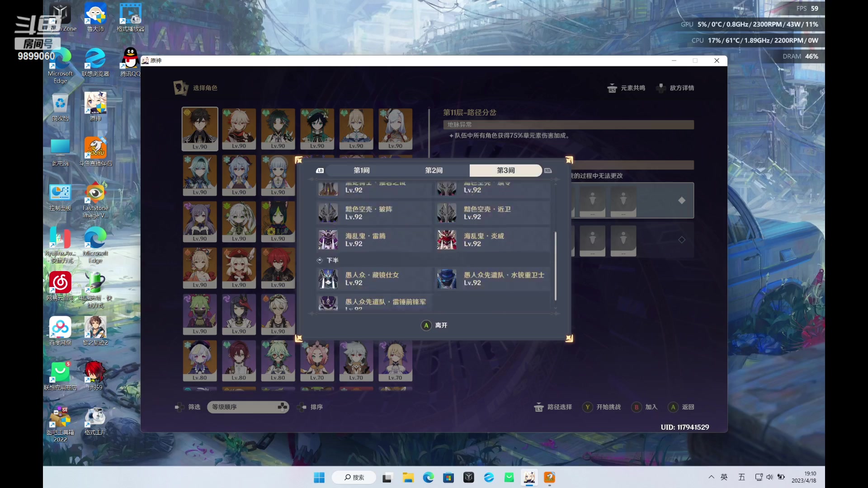
Task: Show hidden system tray icons
Action: pos(711,477)
